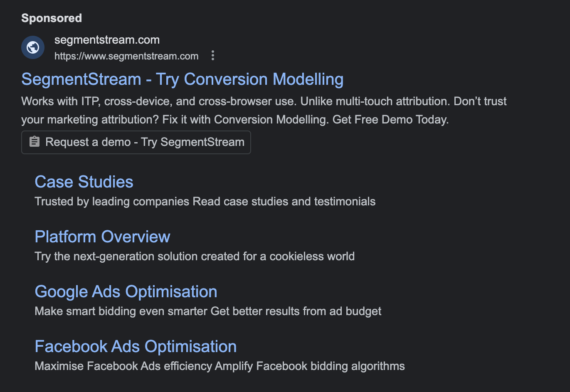This screenshot has width=570, height=392.
Task: Click the smart bidding description text
Action: (x=208, y=311)
